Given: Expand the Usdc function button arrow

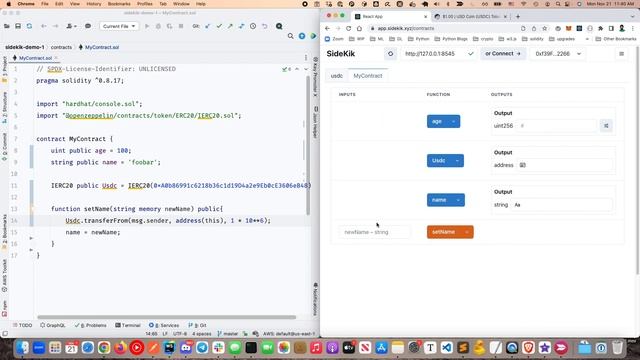Looking at the screenshot, I should 457,161.
